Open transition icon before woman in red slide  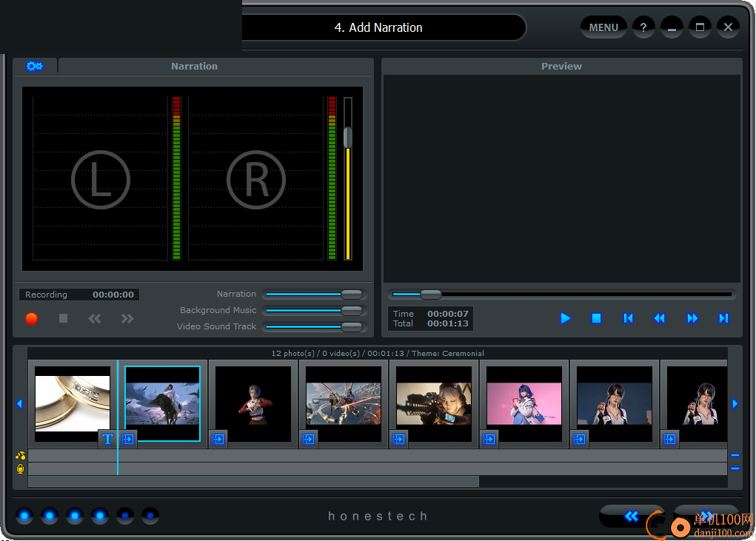coord(218,439)
